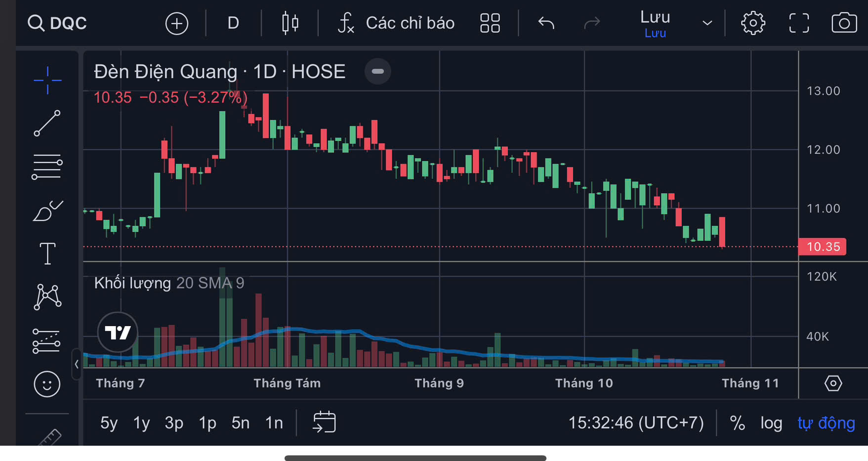Toggle log scale mode

[x=771, y=423]
